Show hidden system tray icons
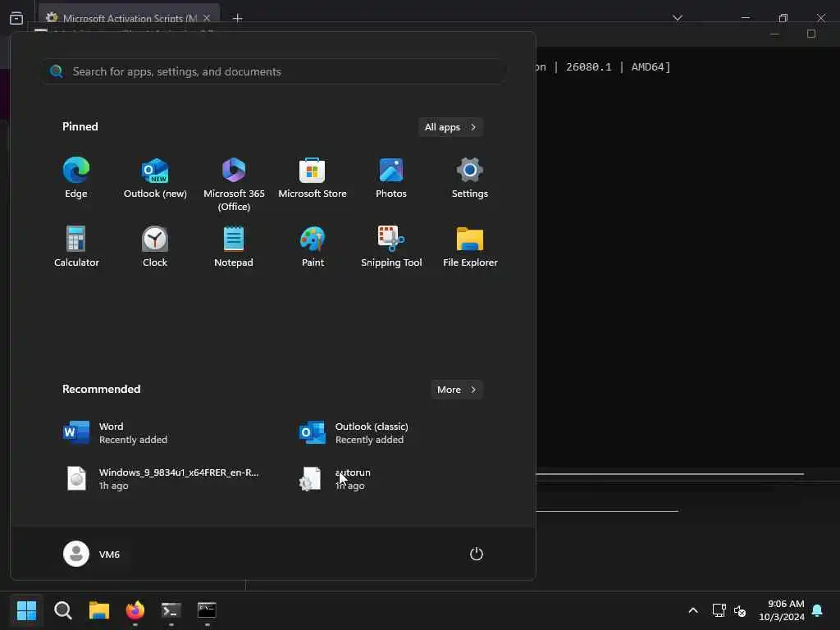 pos(692,610)
